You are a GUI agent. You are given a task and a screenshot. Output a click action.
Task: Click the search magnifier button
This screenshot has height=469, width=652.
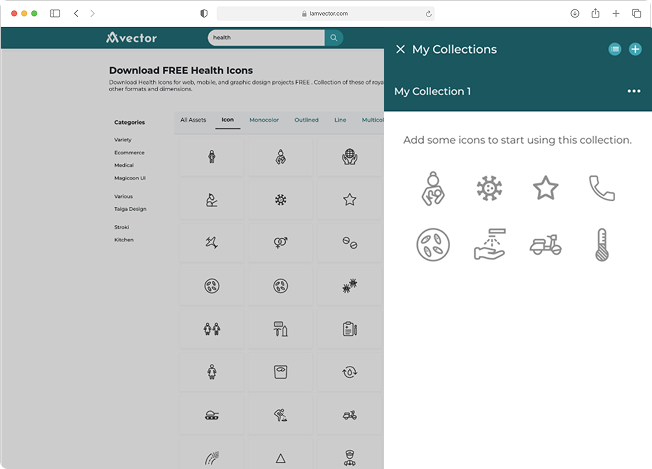pyautogui.click(x=334, y=38)
